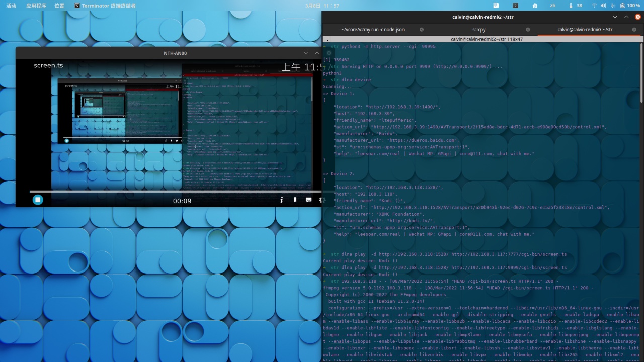Close the scrcpy tab
This screenshot has height=362, width=644.
coord(528,30)
